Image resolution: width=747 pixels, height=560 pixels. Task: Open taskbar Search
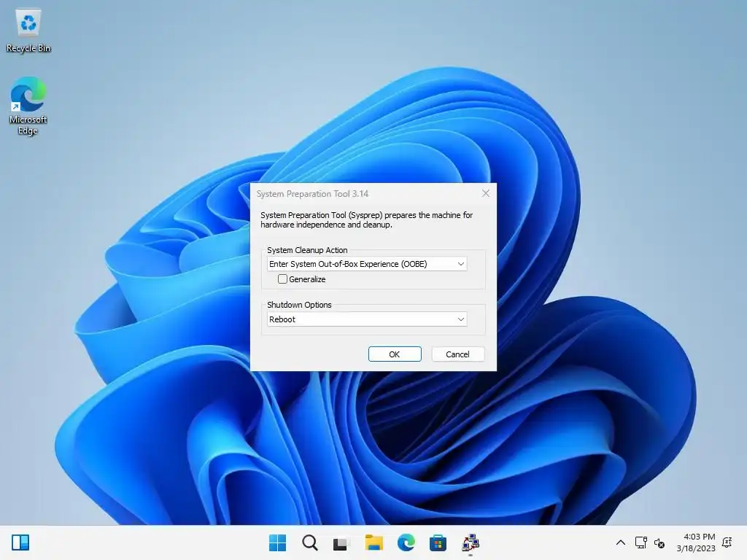tap(309, 542)
